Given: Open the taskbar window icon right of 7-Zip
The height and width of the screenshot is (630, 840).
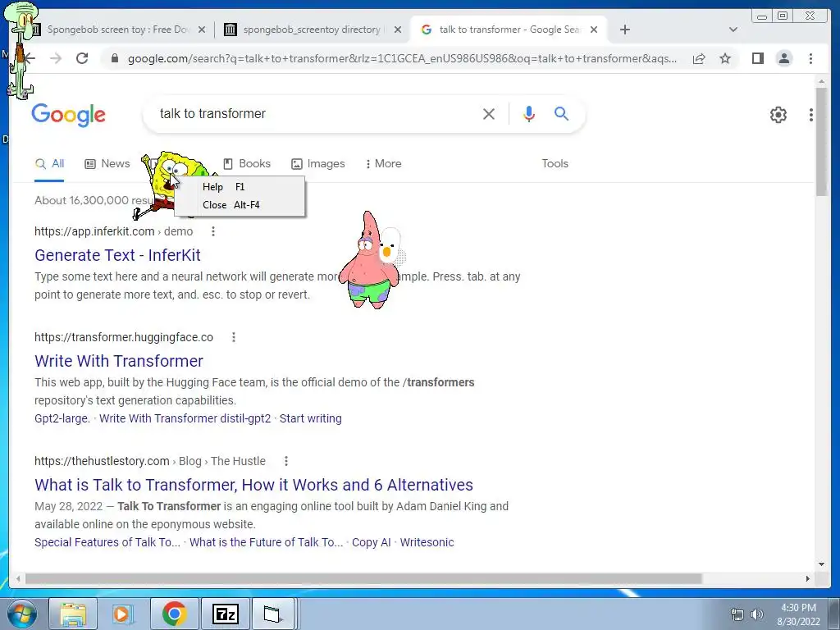Looking at the screenshot, I should click(272, 614).
